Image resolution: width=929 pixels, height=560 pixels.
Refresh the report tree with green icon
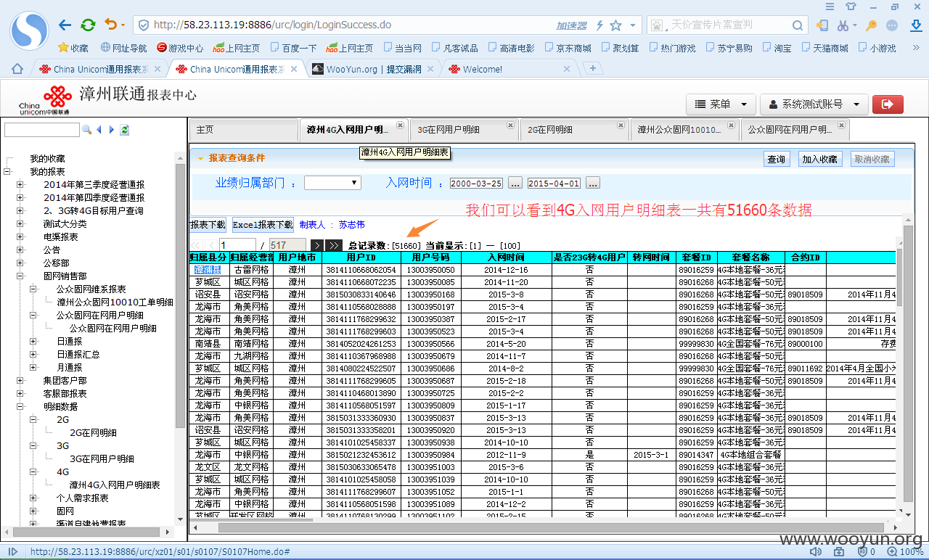pos(125,130)
